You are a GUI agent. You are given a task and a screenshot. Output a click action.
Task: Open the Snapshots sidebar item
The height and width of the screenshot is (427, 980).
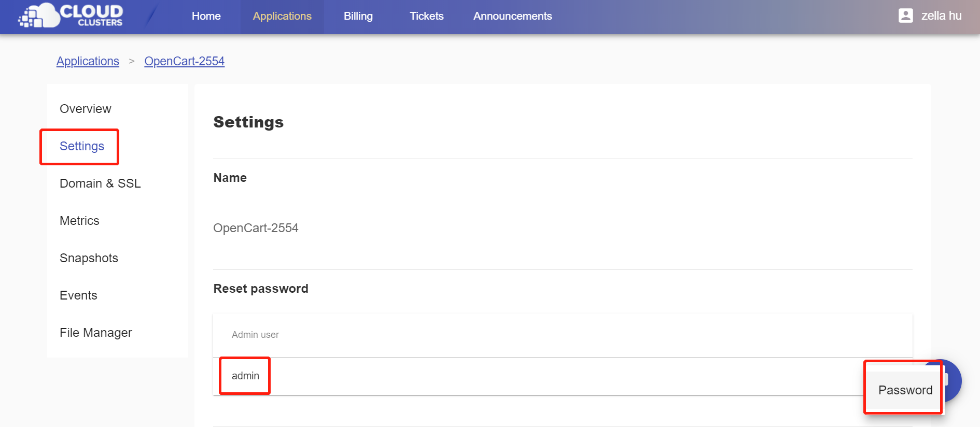[89, 258]
